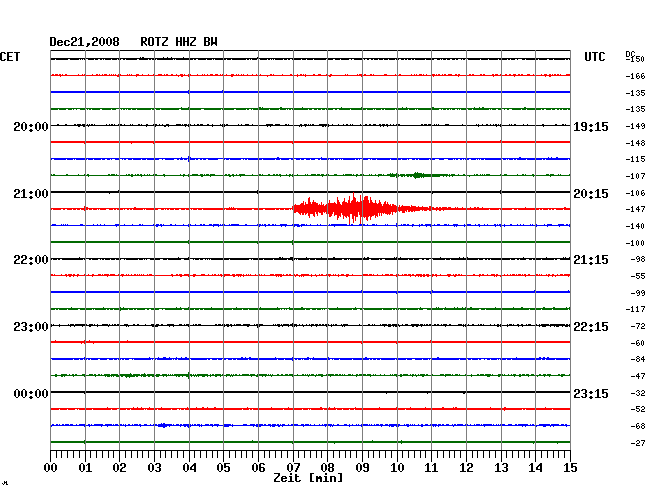Click the DC value -100
The height and width of the screenshot is (494, 650).
[635, 243]
